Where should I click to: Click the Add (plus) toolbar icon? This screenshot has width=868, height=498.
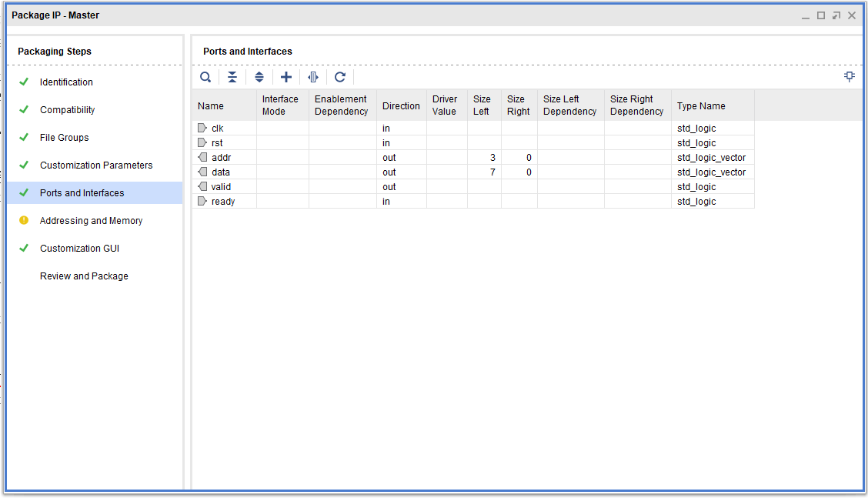pos(286,78)
